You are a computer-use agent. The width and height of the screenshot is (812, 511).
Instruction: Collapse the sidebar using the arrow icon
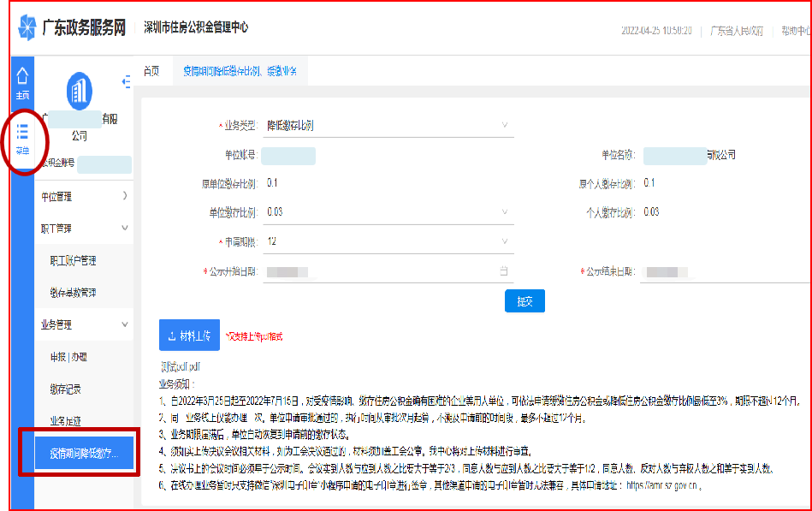click(x=127, y=81)
